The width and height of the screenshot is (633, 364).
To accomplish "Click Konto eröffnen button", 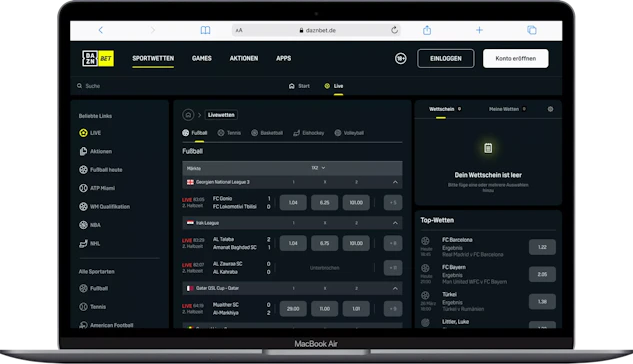I will (516, 59).
